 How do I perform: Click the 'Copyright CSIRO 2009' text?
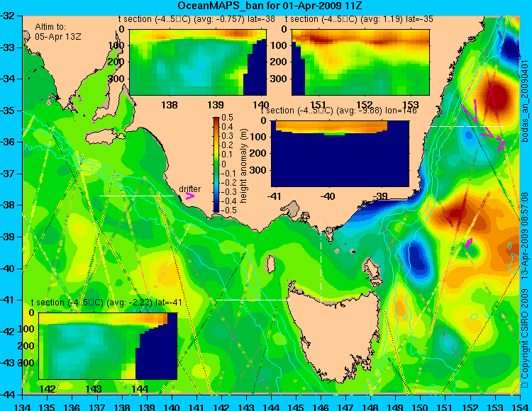click(525, 335)
